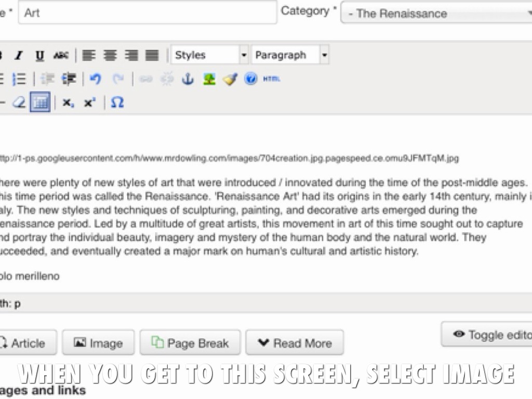
Task: Expand the Category dropdown showing The Renaissance
Action: [x=436, y=14]
